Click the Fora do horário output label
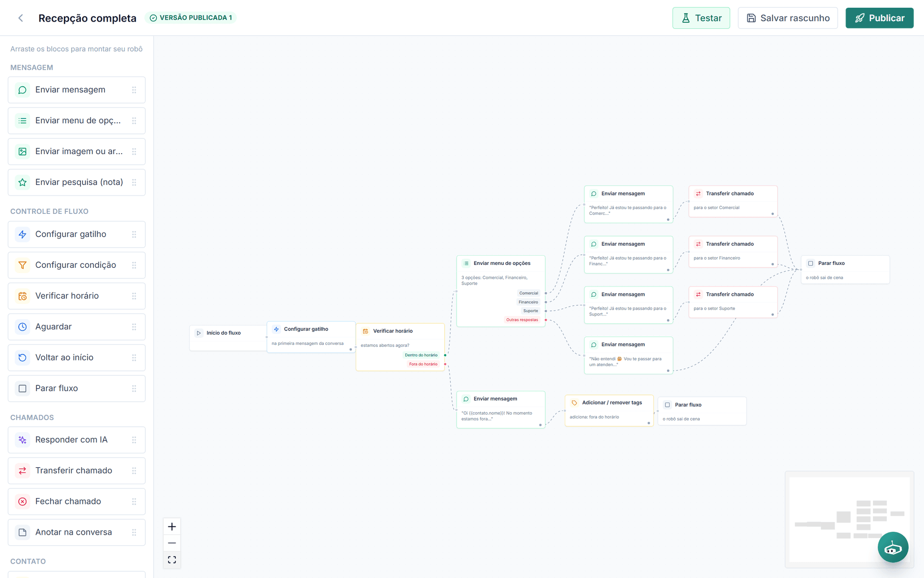 point(423,364)
